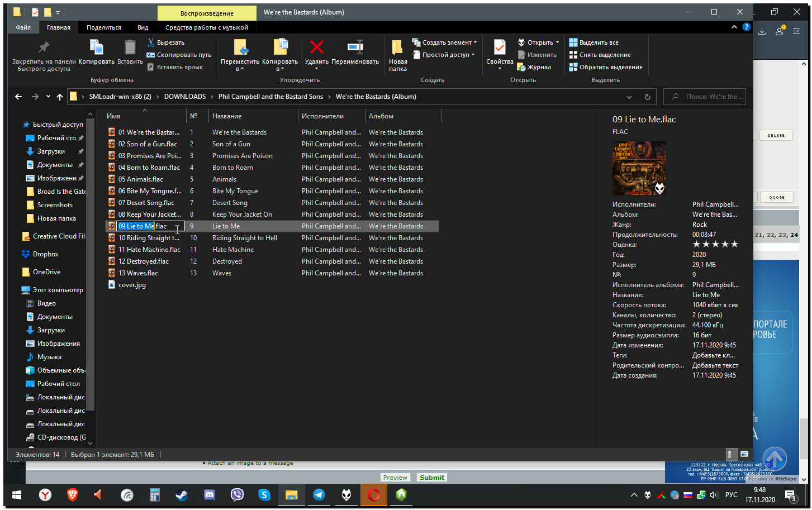
Task: Switch to the Поделиться tab
Action: click(x=104, y=27)
